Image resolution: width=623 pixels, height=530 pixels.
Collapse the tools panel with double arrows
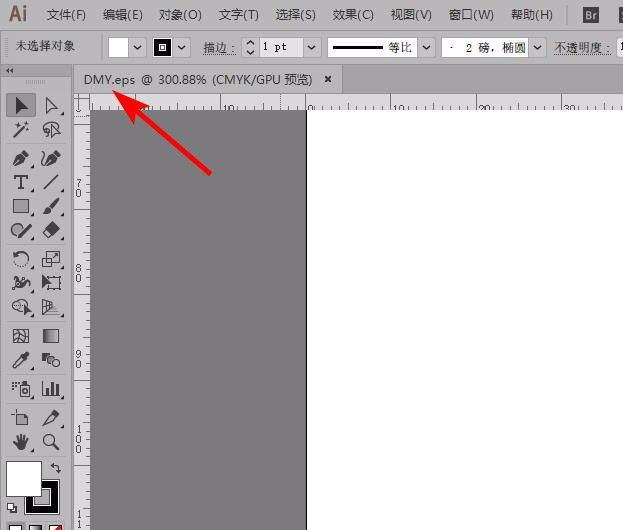10,70
